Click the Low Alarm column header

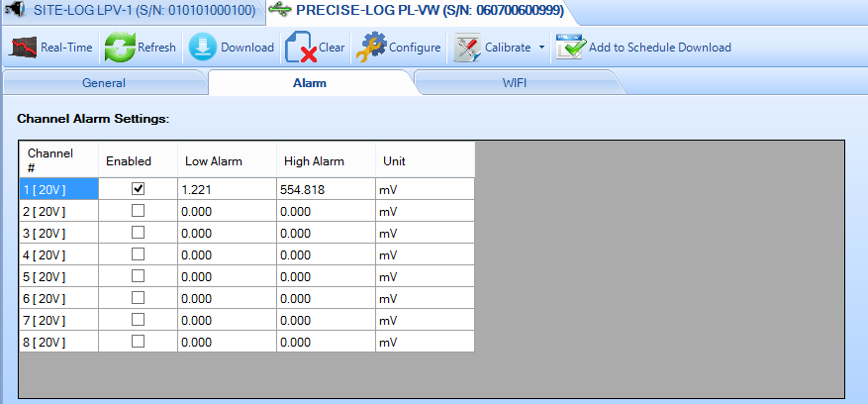coord(214,160)
